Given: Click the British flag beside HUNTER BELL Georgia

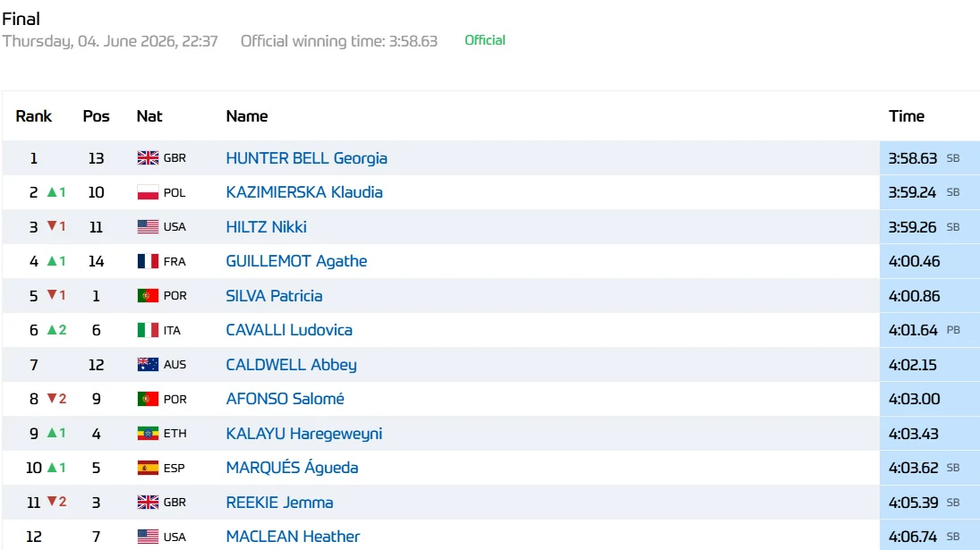Looking at the screenshot, I should point(148,158).
